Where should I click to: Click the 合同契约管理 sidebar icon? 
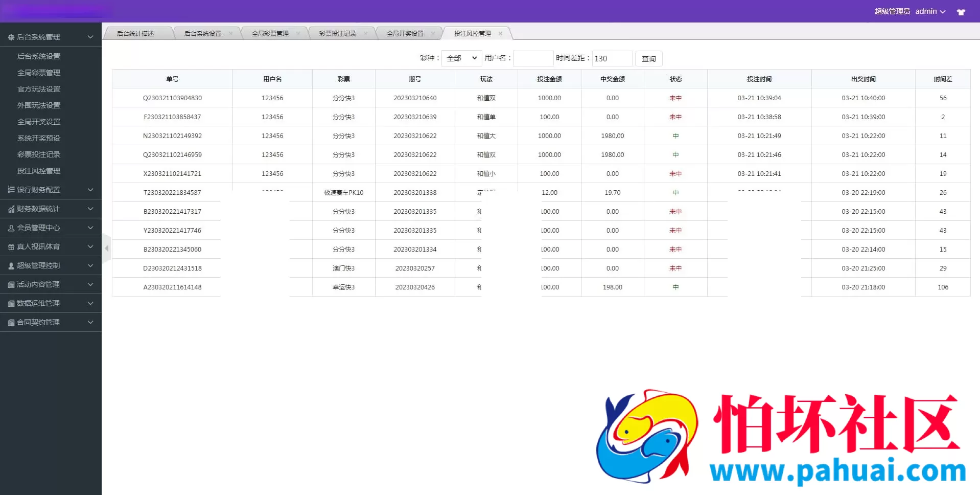tap(10, 322)
